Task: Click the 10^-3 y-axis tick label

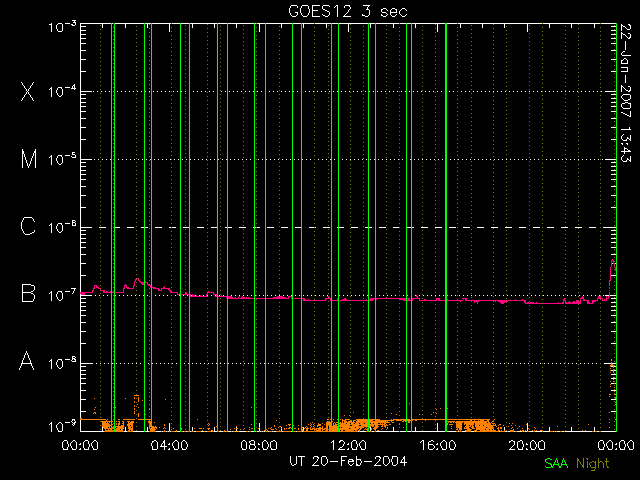Action: tap(62, 27)
